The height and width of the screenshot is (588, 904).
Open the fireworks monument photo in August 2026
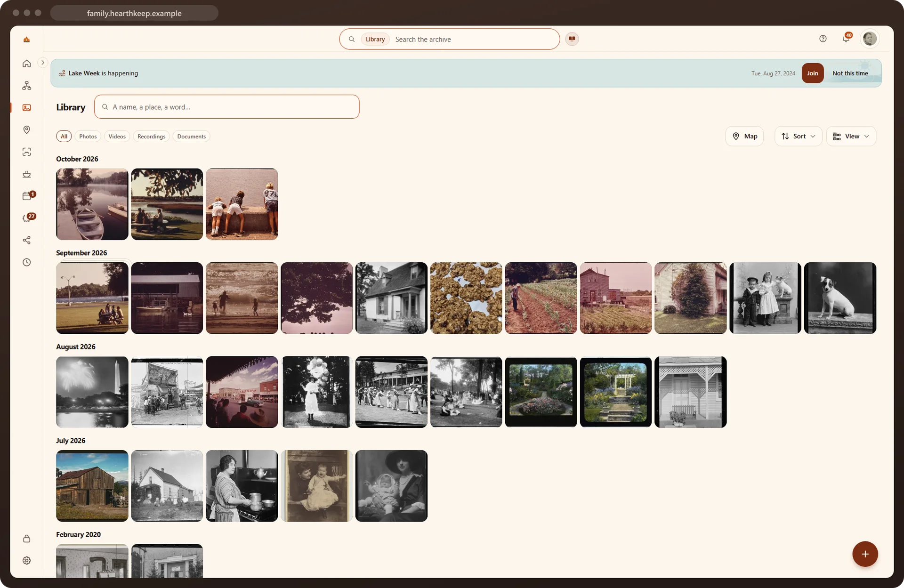[92, 392]
